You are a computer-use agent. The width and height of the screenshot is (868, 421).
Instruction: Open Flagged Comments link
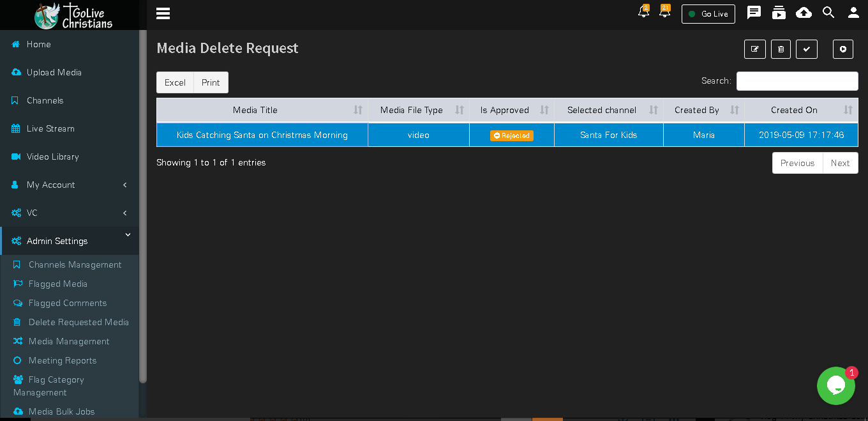[x=68, y=303]
